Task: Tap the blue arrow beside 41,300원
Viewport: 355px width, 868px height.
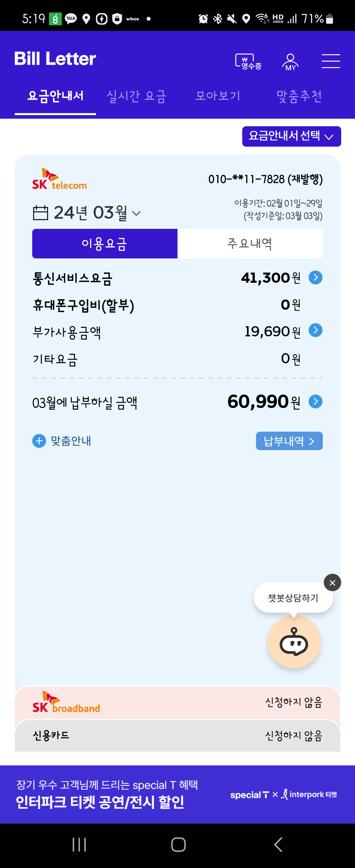Action: pos(316,277)
